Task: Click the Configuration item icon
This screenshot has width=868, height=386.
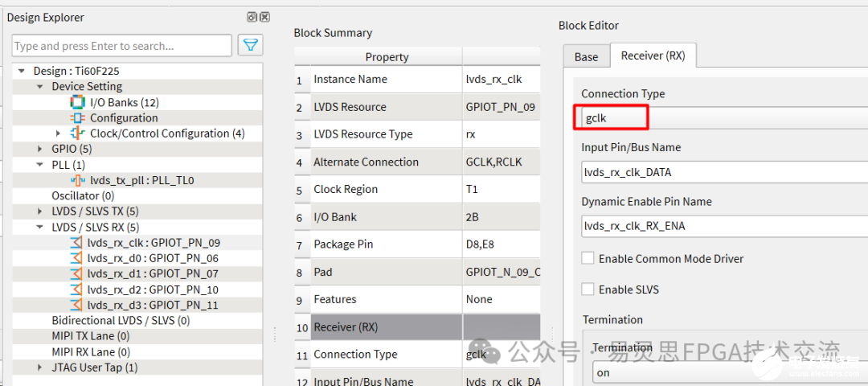Action: [77, 118]
